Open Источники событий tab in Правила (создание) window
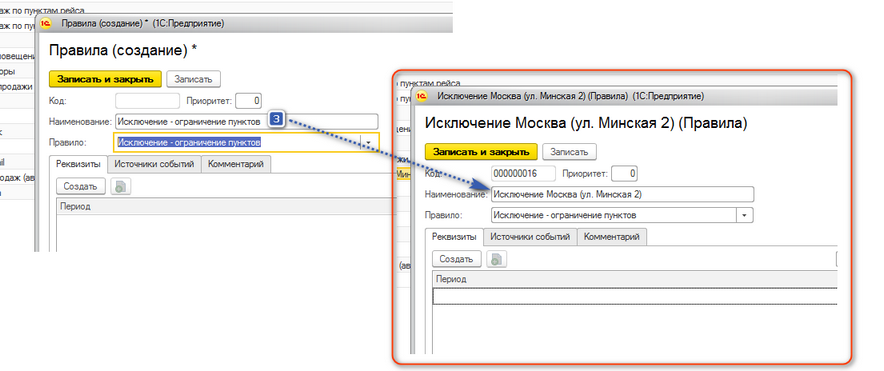This screenshot has height=371, width=884. pos(154,165)
